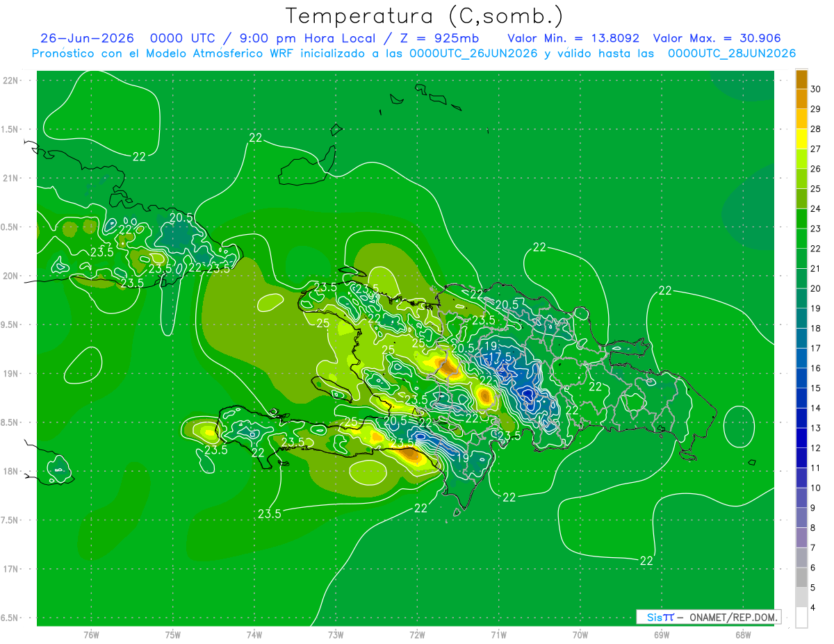Pick the yellow swatch between 27 and 28
This screenshot has width=834, height=644.
(801, 139)
